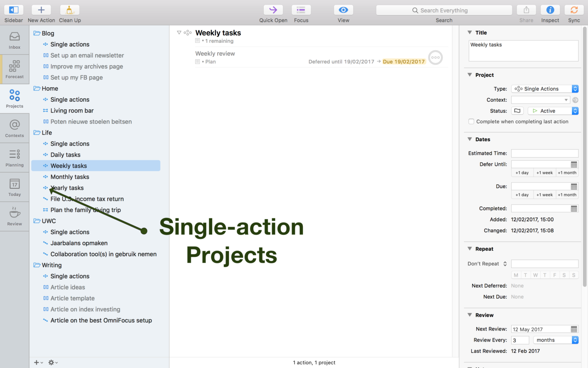Select the Writing folder
This screenshot has height=368, width=588.
tap(47, 265)
